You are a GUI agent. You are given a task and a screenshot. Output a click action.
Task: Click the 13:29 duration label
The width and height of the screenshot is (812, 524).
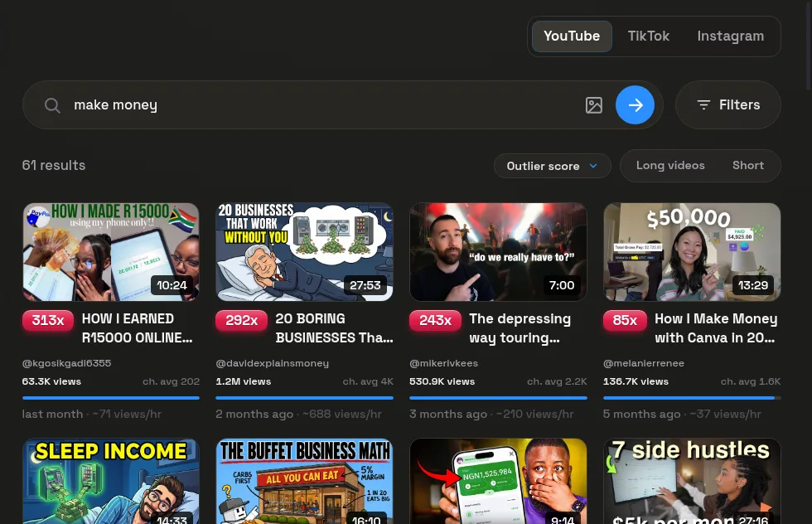pos(753,285)
